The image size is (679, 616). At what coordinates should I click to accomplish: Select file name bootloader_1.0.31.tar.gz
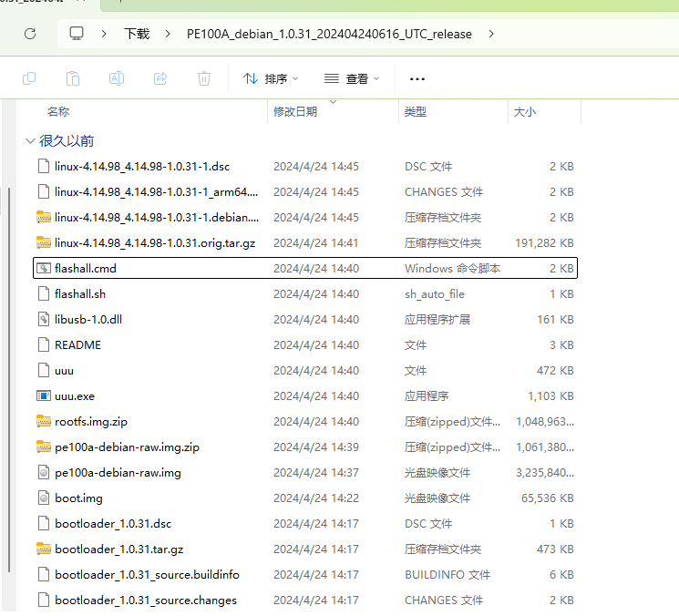click(118, 549)
